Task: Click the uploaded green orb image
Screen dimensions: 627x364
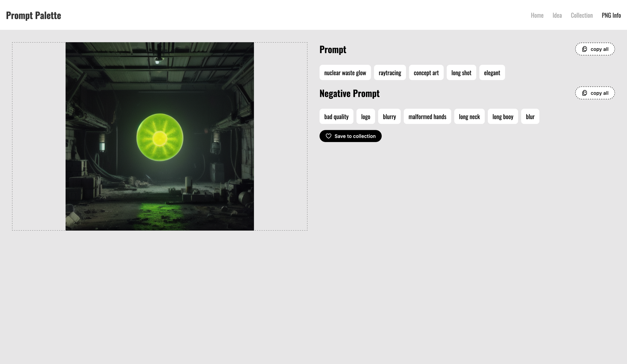Action: [x=160, y=136]
